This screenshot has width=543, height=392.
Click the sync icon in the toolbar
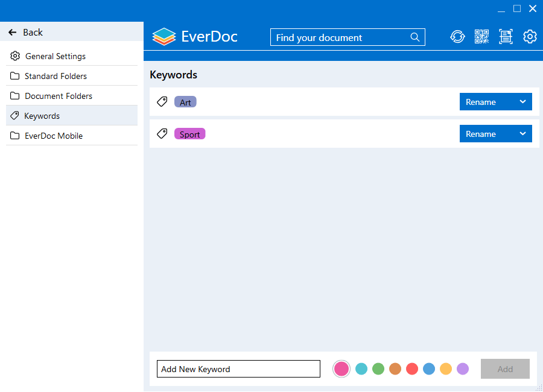coord(457,36)
